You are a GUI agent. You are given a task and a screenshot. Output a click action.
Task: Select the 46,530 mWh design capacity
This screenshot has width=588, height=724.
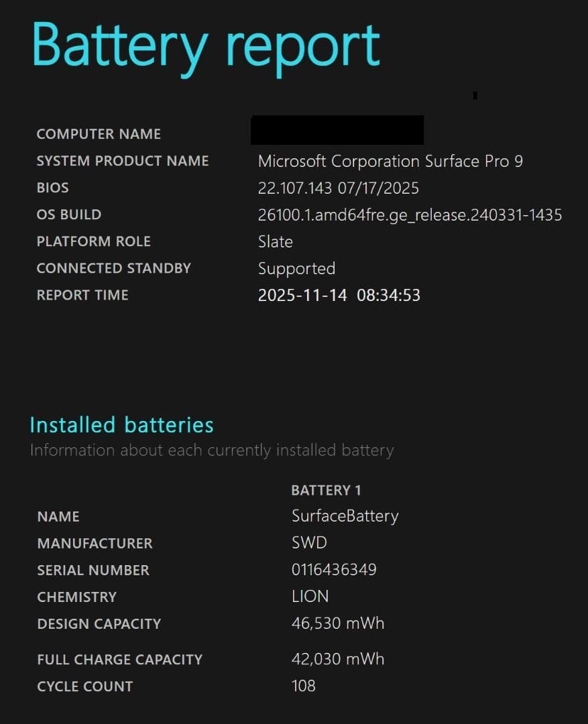(x=338, y=623)
